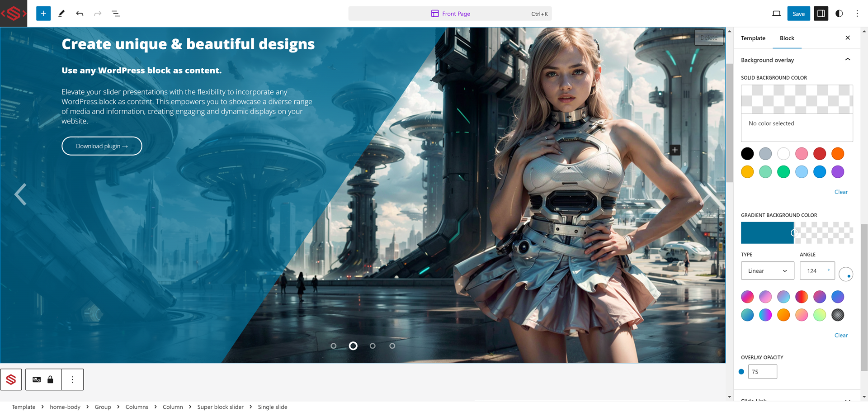868x412 pixels.
Task: Open the Front Page command palette bar
Action: tap(450, 14)
